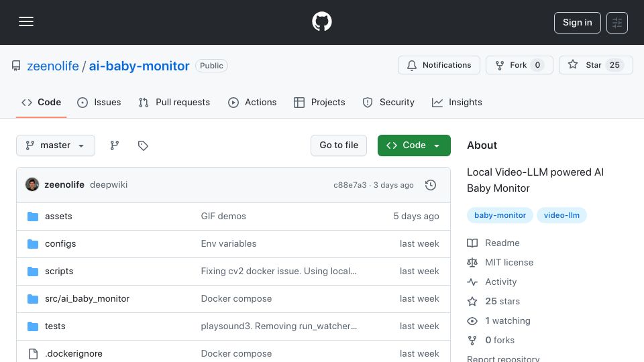The image size is (644, 362).
Task: Open the ai-baby-monitor repository link
Action: [x=140, y=66]
